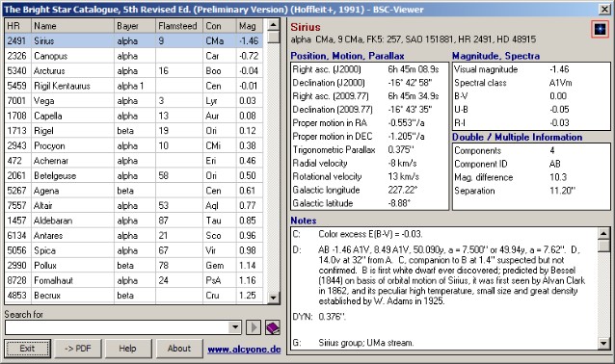Select the Altair row
615x364 pixels.
pos(134,205)
